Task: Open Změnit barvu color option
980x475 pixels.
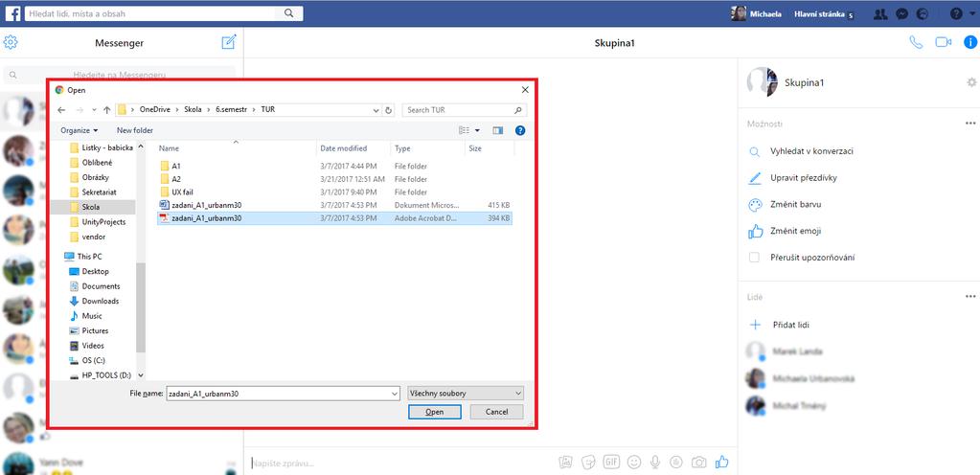Action: point(797,204)
